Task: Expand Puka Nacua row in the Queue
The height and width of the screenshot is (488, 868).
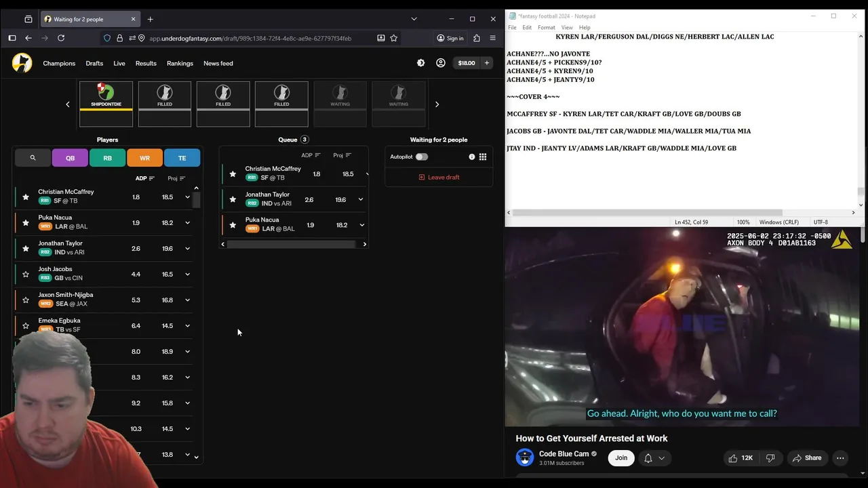Action: tap(361, 225)
